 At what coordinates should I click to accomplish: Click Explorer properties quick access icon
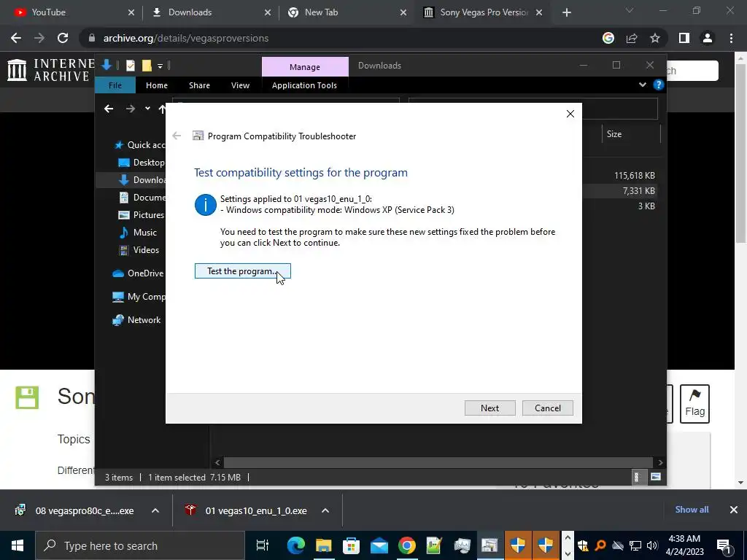[x=130, y=65]
